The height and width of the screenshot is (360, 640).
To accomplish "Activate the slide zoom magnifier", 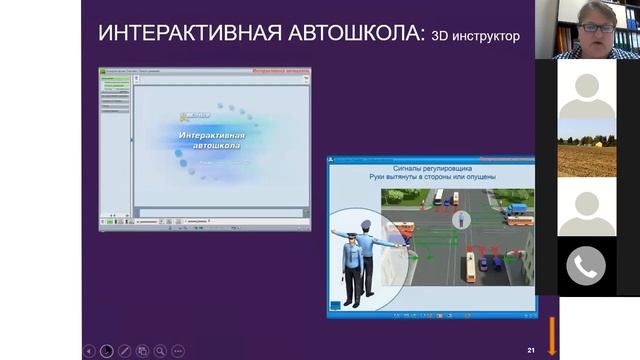I will (x=160, y=351).
